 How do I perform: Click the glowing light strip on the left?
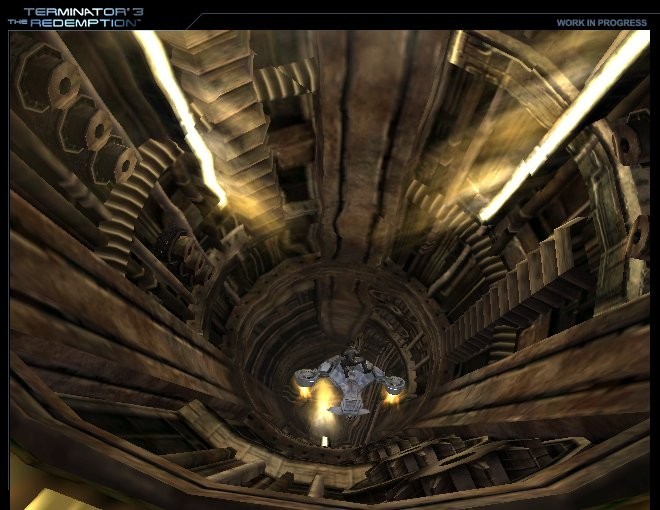point(180,110)
